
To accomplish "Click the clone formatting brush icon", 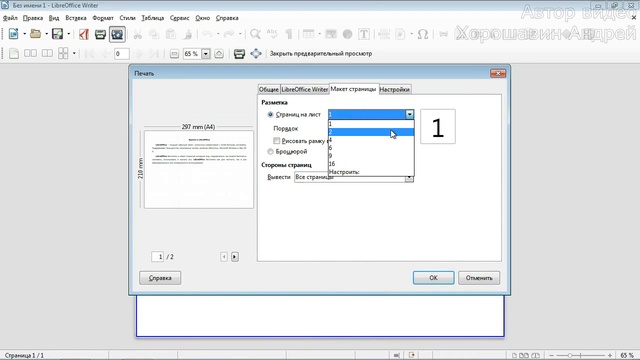I will click(x=188, y=34).
